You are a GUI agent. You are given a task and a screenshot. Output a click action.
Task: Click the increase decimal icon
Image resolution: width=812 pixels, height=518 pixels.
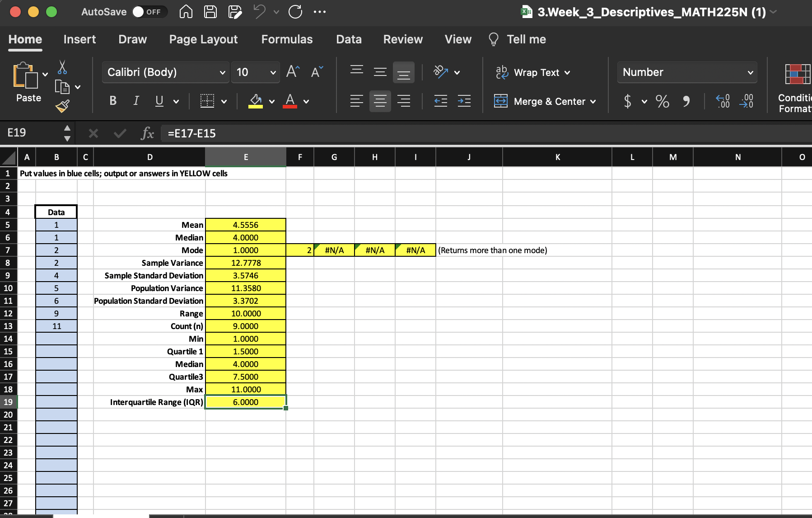coord(723,101)
